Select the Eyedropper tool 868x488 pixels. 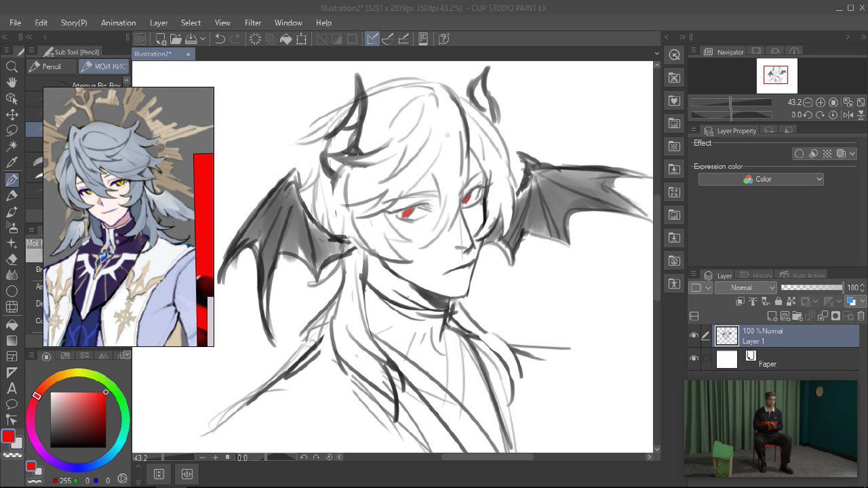coord(12,163)
